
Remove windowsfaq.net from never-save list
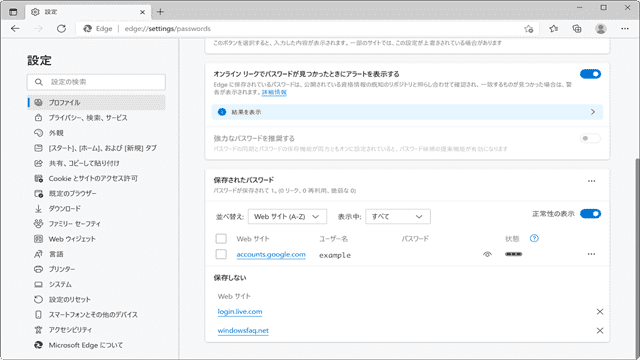pos(600,331)
